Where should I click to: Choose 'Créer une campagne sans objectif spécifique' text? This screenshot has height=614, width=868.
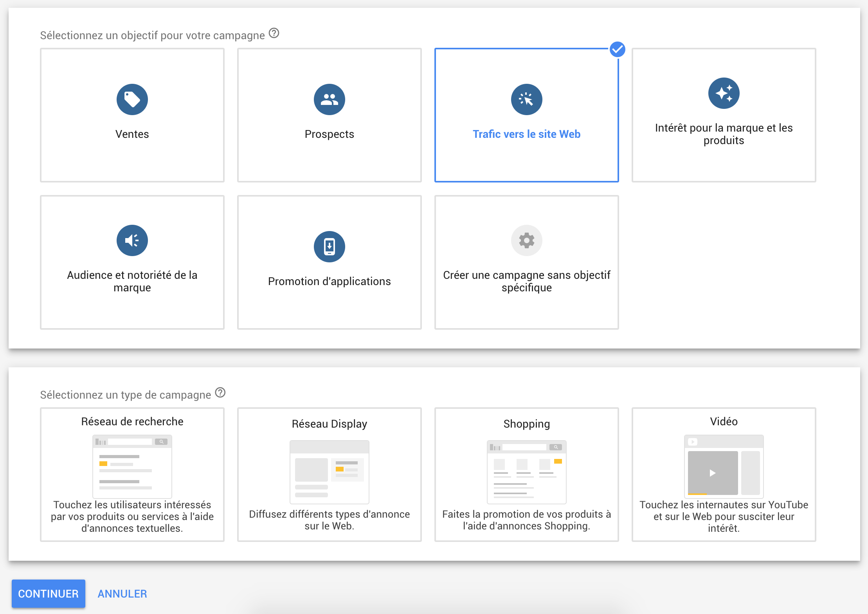pyautogui.click(x=526, y=281)
